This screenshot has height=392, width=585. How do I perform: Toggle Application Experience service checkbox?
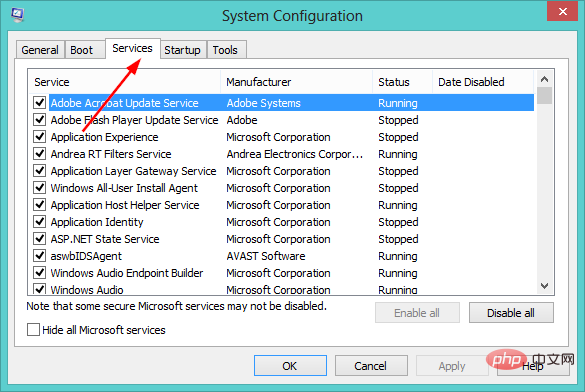(x=40, y=137)
